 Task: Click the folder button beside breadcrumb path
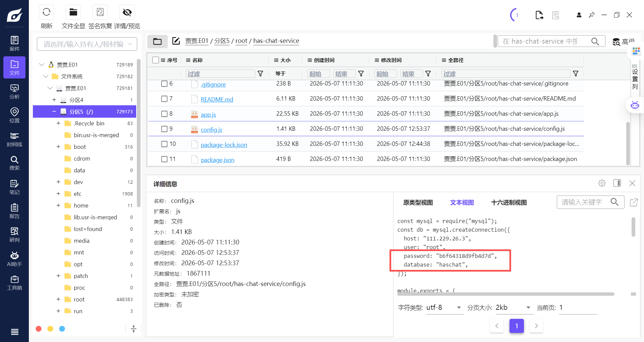[157, 41]
